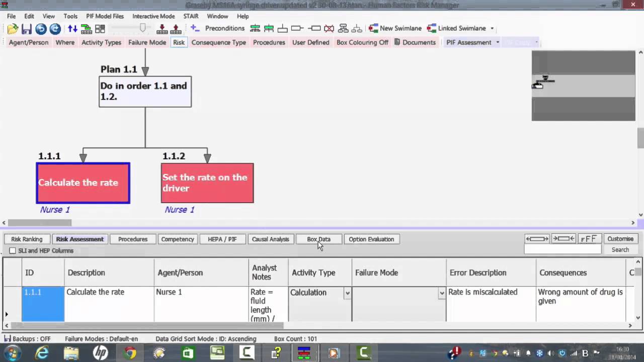Click the Save disk icon
The image size is (644, 362).
27,29
